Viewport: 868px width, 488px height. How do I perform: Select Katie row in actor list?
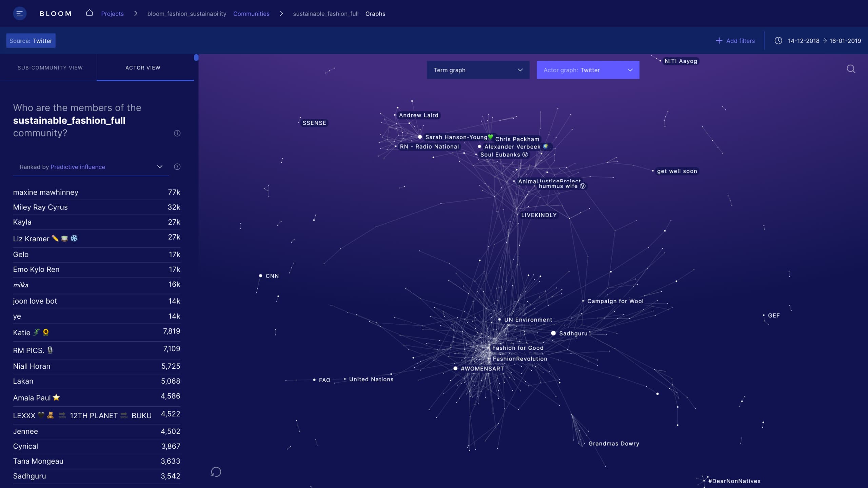97,332
